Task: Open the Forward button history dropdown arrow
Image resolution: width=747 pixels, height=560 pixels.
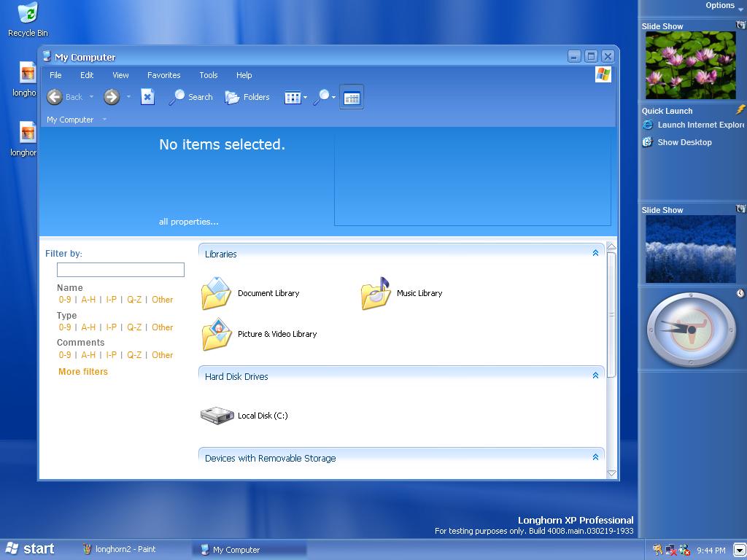Action: pos(128,97)
